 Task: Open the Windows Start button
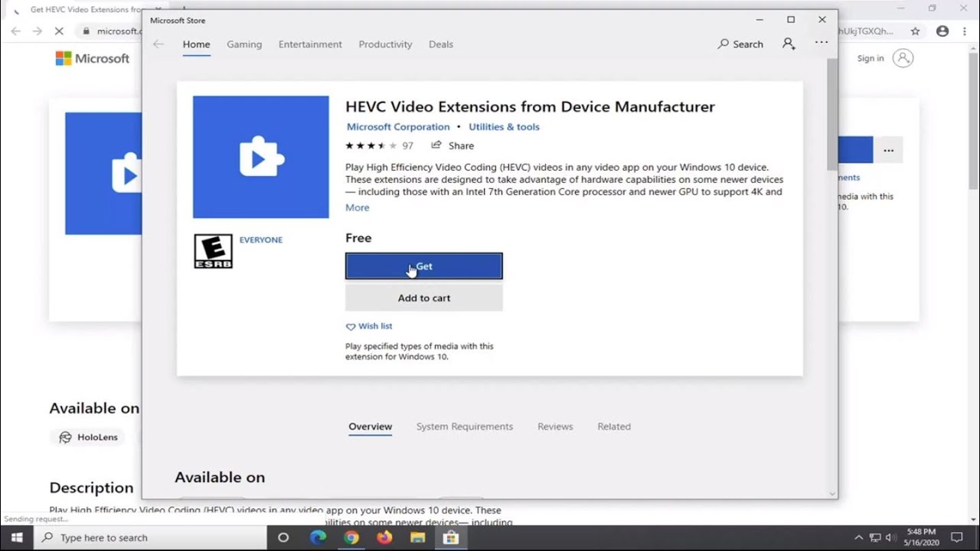17,537
